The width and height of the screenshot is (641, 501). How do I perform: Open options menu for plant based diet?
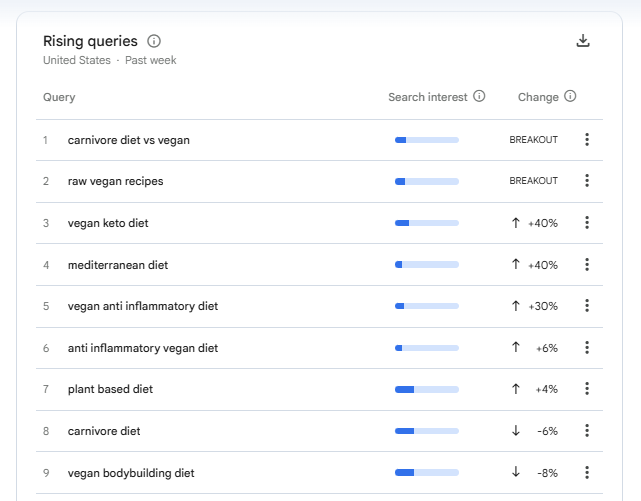pyautogui.click(x=587, y=389)
